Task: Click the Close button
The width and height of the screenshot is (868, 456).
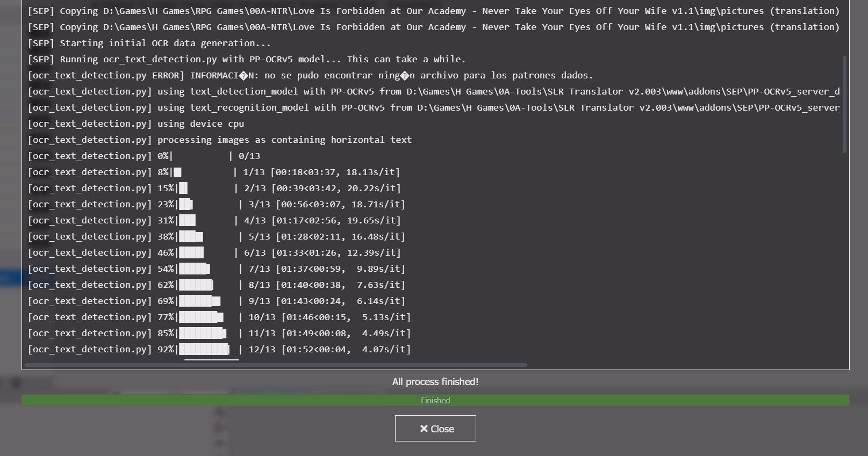Action: pos(435,429)
